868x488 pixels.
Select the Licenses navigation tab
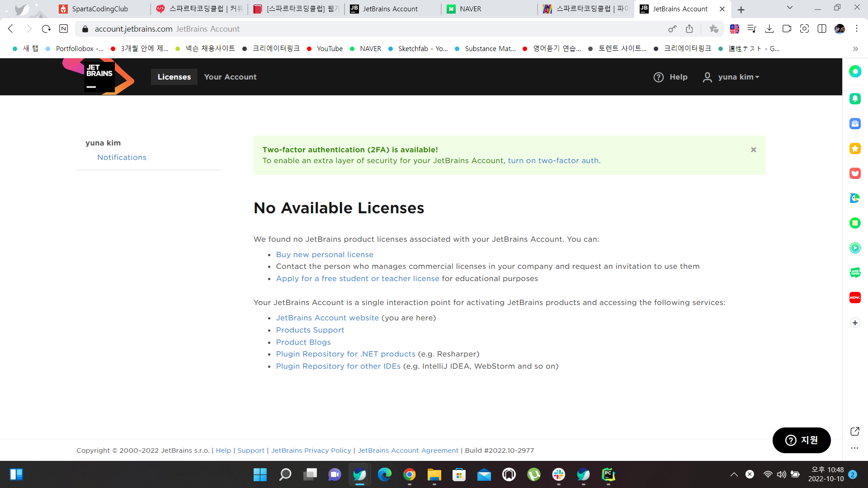(x=174, y=77)
